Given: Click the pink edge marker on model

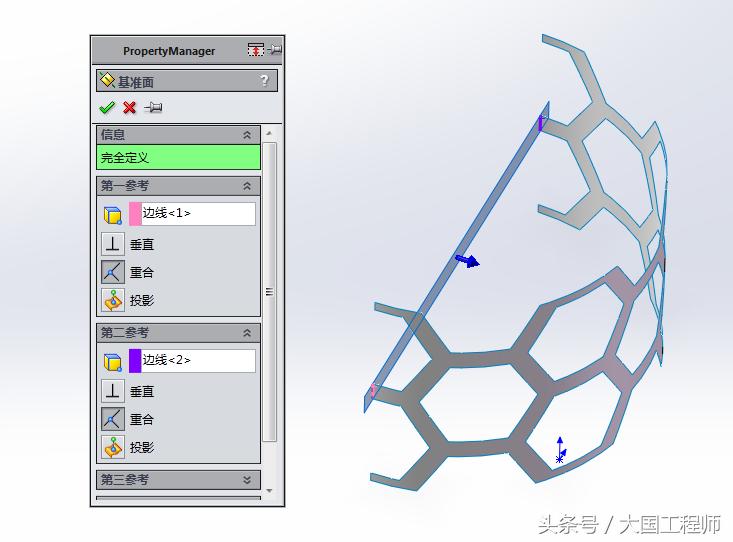Looking at the screenshot, I should click(x=373, y=390).
